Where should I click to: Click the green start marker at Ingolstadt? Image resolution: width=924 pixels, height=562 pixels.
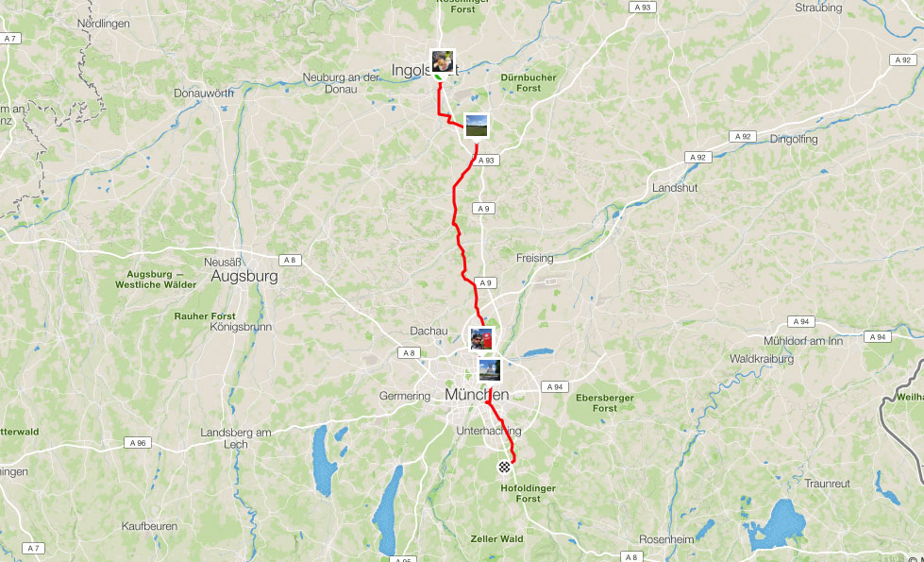(439, 77)
